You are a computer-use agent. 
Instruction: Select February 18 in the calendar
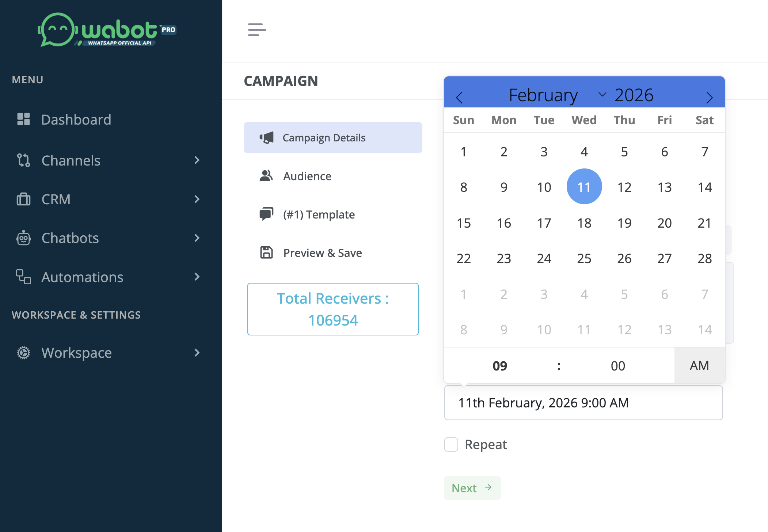pyautogui.click(x=584, y=223)
